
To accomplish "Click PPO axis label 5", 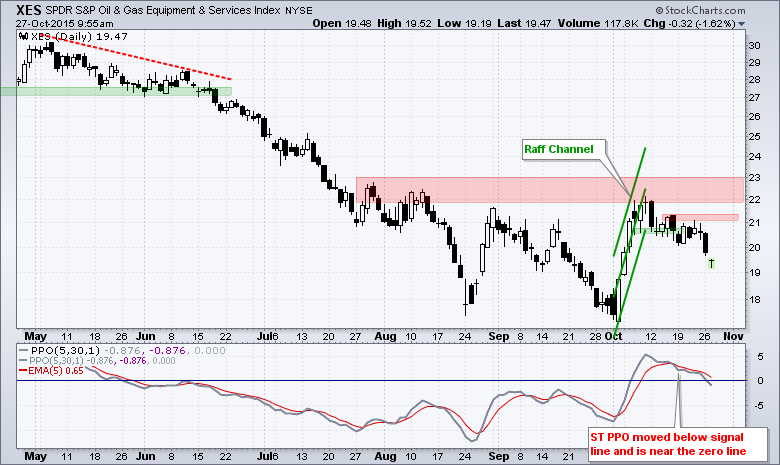I will (760, 357).
